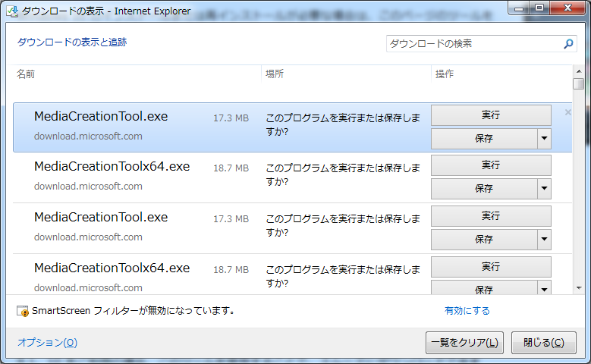Click the 名前 column header

click(x=26, y=74)
